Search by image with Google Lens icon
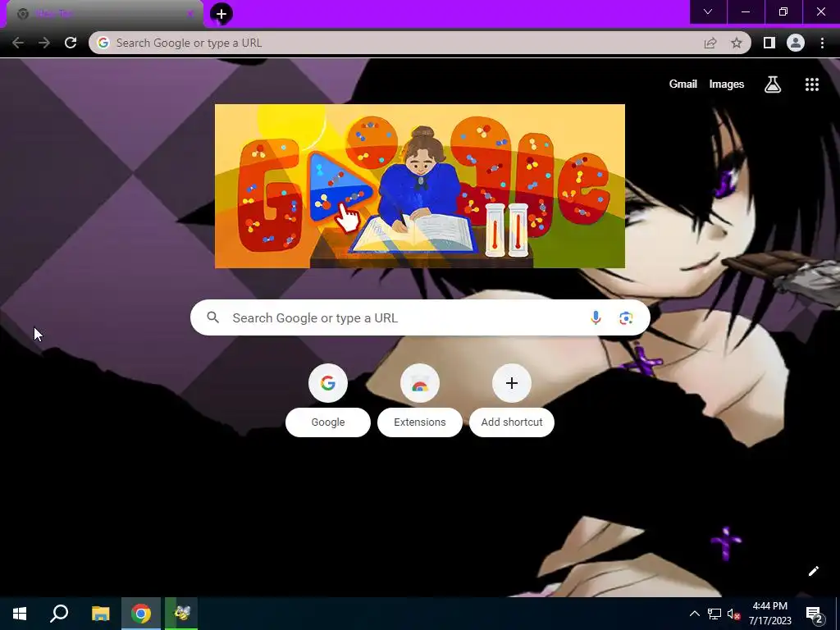This screenshot has height=630, width=840. (x=626, y=317)
